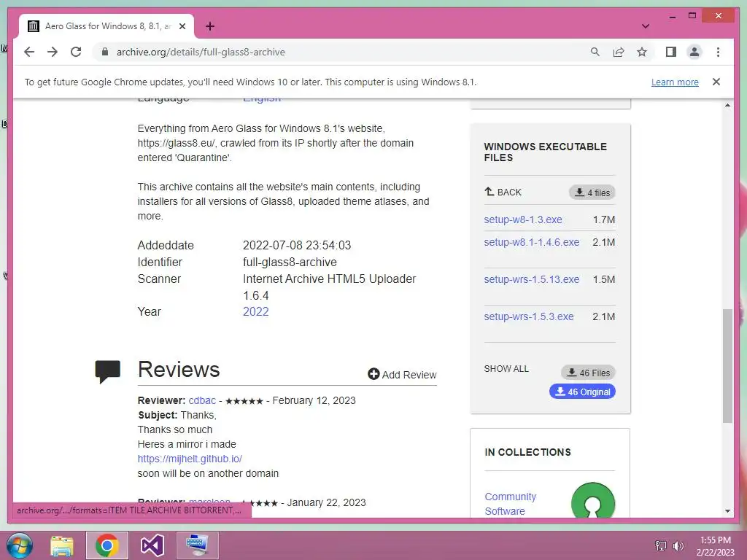Bookmark this tab with the star icon

pos(642,52)
